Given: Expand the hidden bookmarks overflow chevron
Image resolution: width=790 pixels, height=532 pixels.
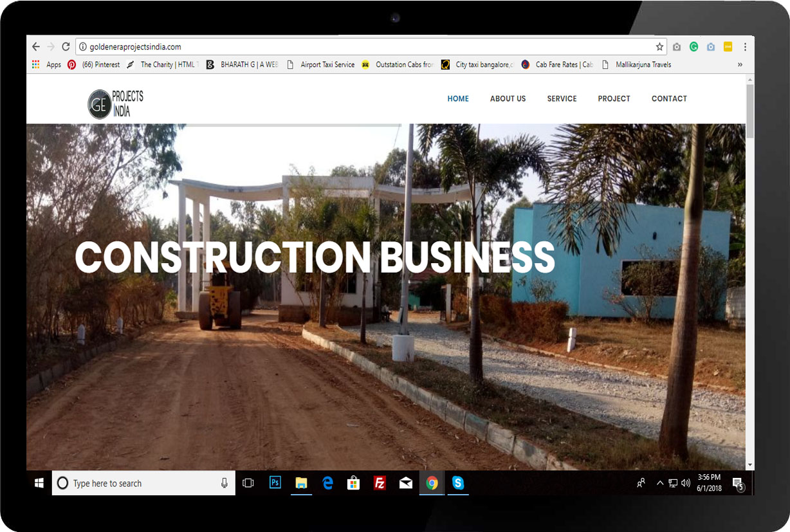Looking at the screenshot, I should [740, 64].
